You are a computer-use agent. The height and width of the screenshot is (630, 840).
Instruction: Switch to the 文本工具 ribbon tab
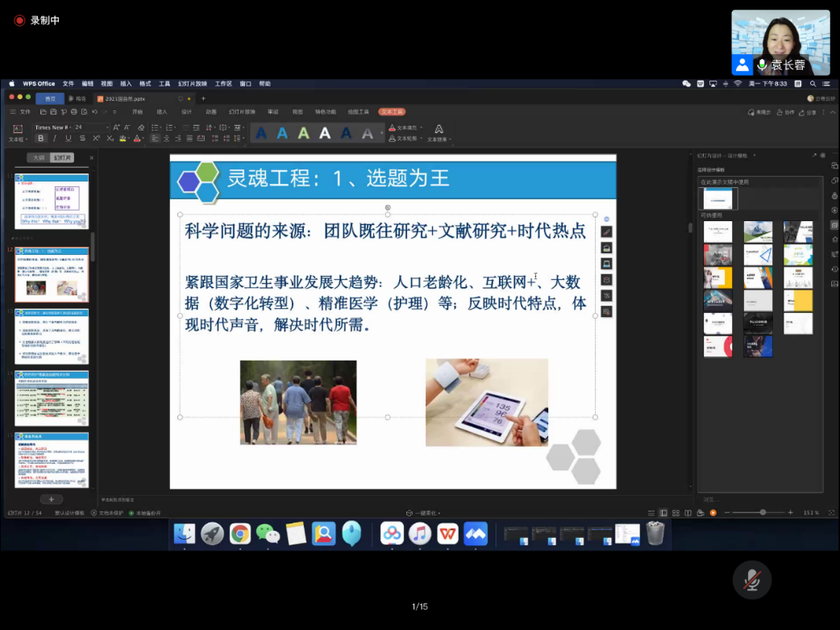click(392, 112)
